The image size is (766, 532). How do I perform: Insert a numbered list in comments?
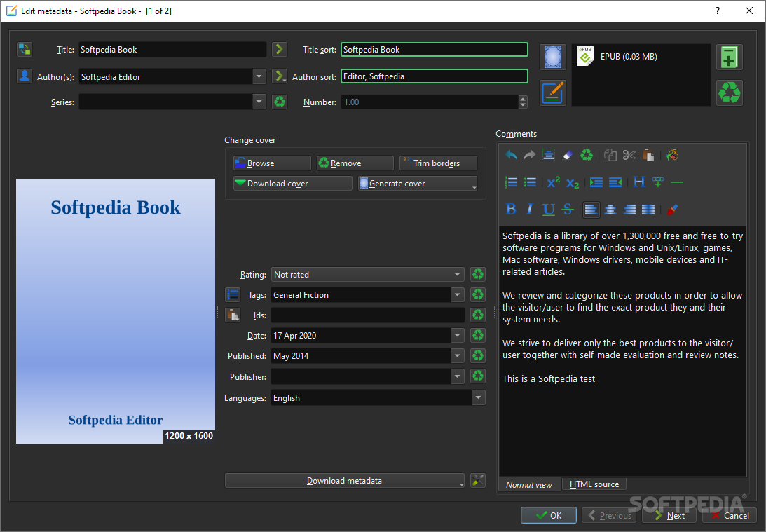[x=511, y=182]
